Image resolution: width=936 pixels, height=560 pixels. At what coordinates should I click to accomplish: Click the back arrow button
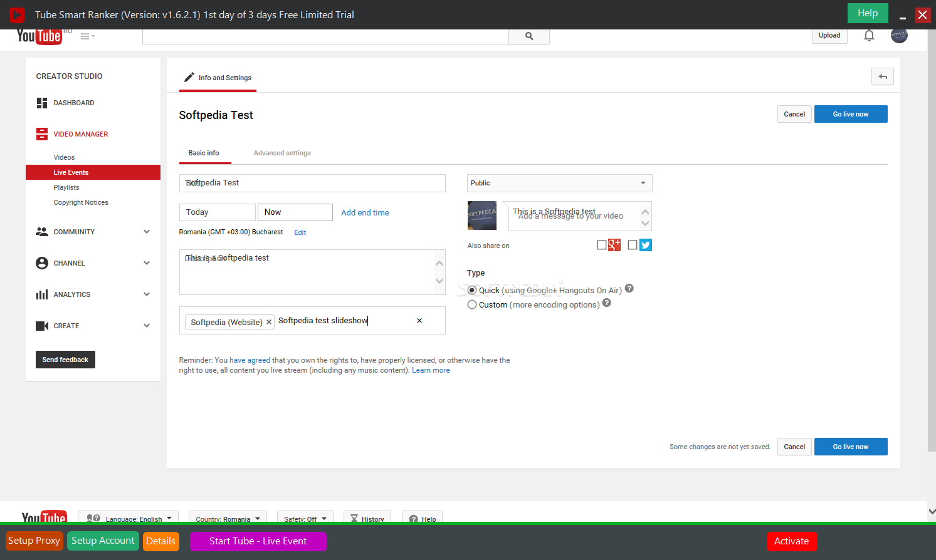click(x=883, y=76)
